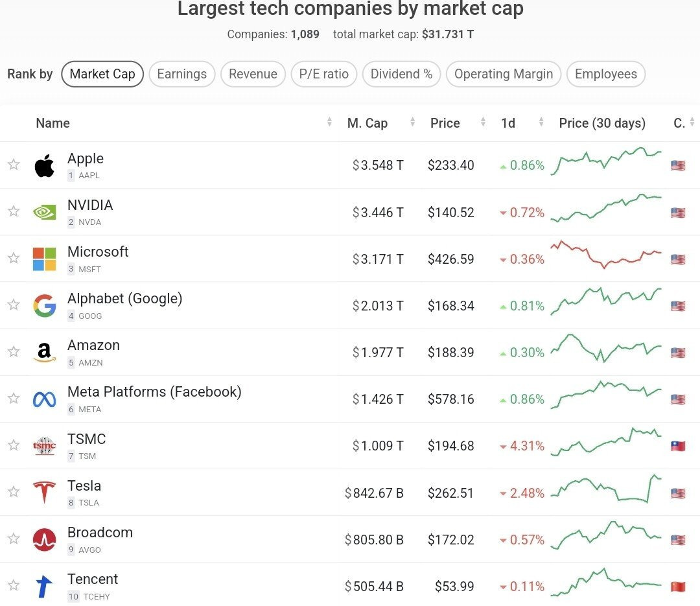Screen dimensions: 700x606
Task: Click the Microsoft four-square logo
Action: pos(44,259)
